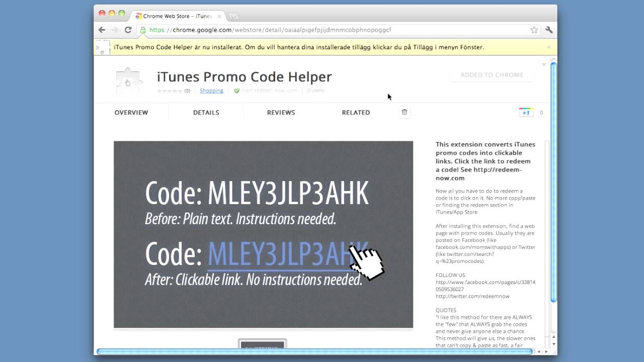Image resolution: width=644 pixels, height=362 pixels.
Task: Close the Chrome Web Store tab
Action: coord(219,16)
